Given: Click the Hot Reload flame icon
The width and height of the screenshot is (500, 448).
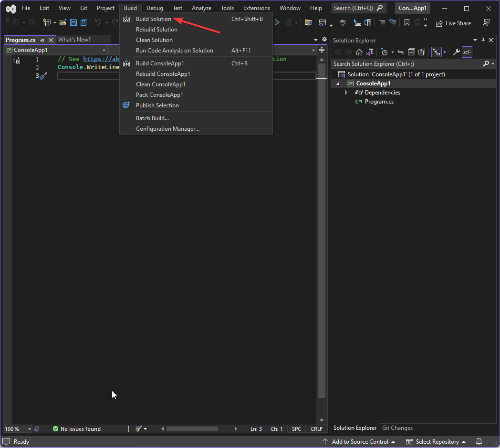Looking at the screenshot, I should point(289,22).
